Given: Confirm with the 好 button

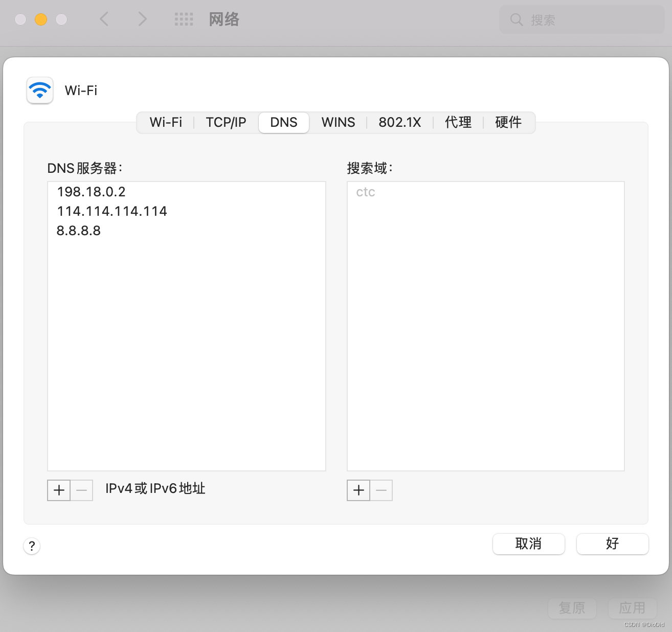Looking at the screenshot, I should pos(613,544).
